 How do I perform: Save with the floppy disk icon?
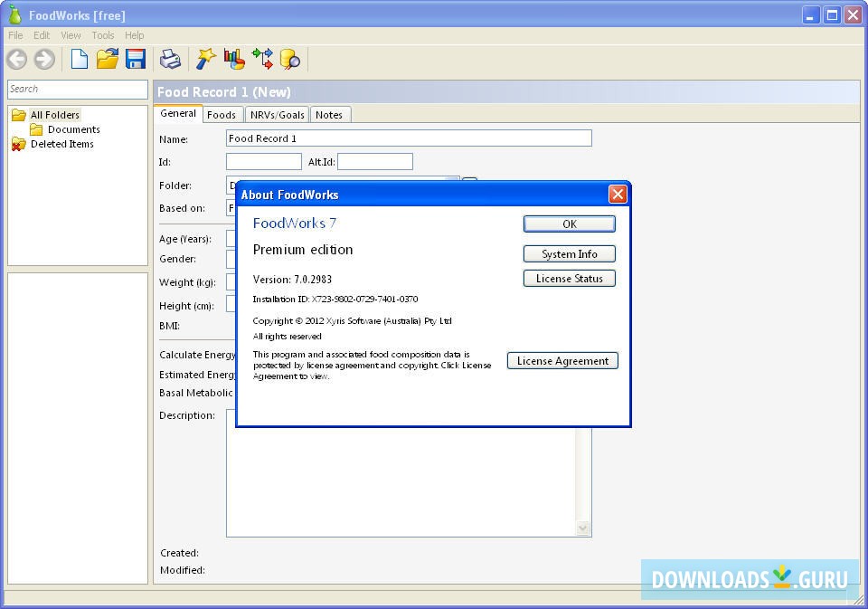click(135, 59)
